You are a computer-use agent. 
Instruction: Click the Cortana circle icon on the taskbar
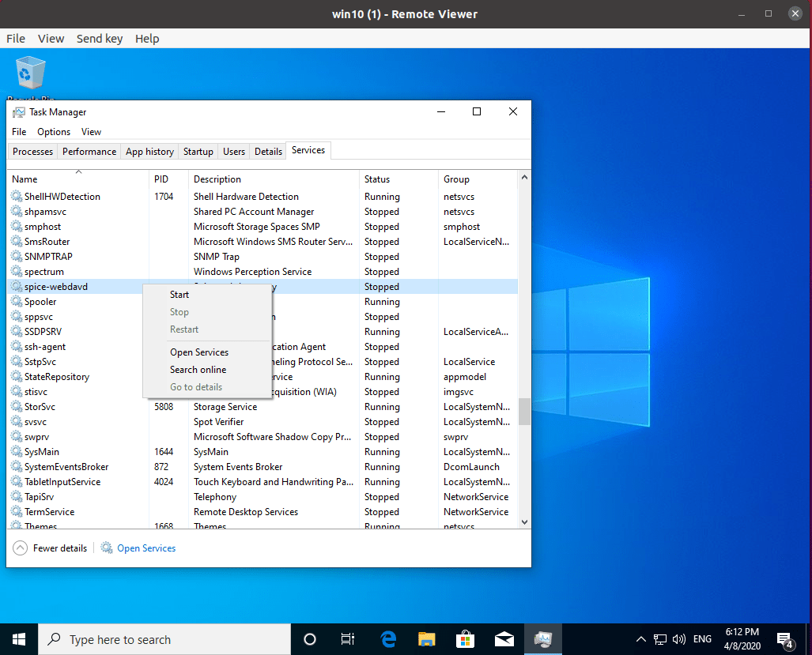click(x=309, y=639)
